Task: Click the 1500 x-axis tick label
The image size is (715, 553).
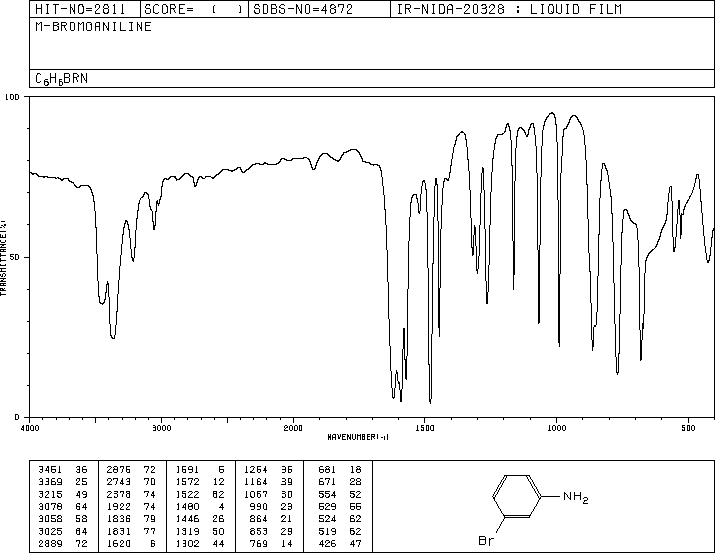Action: (425, 428)
